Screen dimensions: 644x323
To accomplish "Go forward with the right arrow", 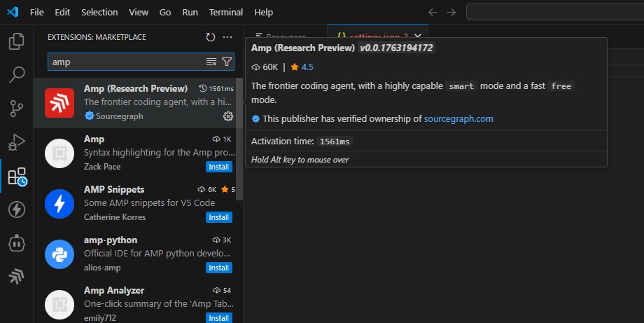I will click(451, 13).
